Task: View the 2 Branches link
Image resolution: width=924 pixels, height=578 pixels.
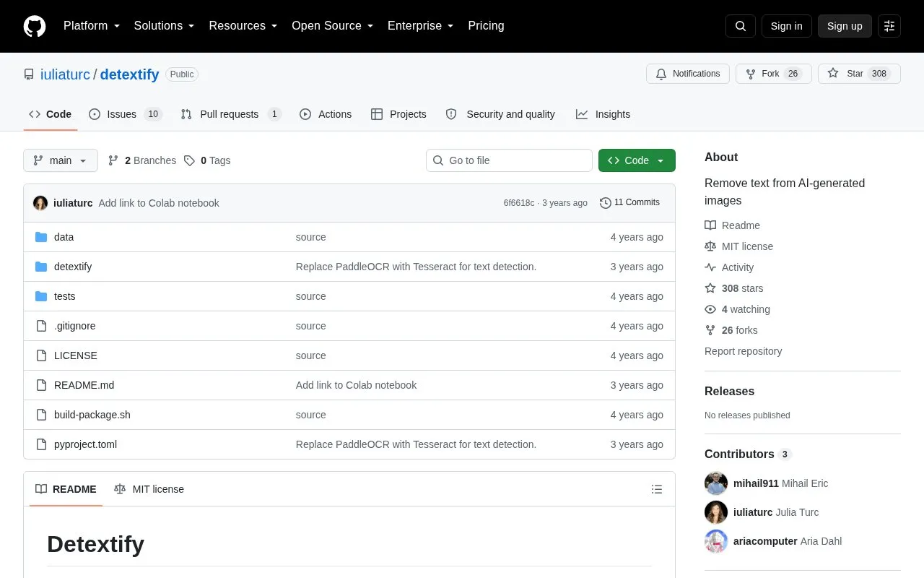Action: point(142,160)
